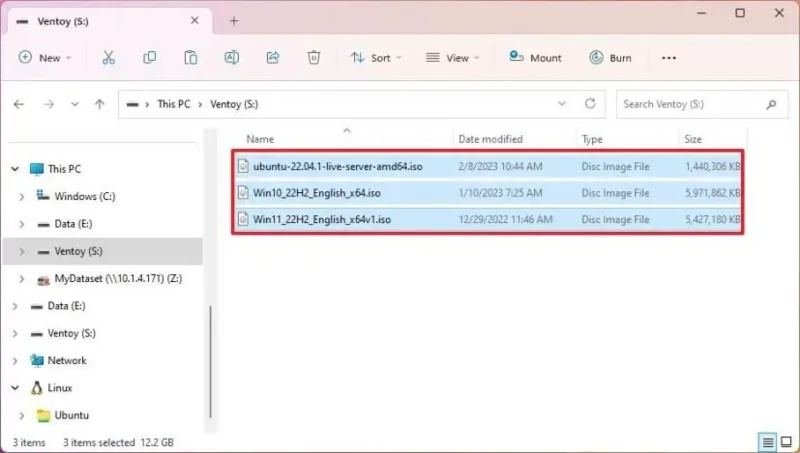Screen dimensions: 800x453
Task: Add a new tab
Action: click(234, 21)
